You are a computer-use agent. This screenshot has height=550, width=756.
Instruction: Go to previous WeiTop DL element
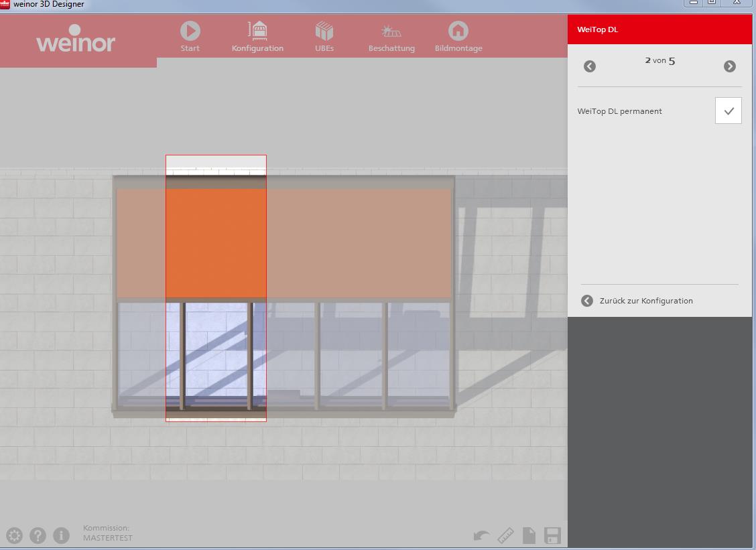pyautogui.click(x=590, y=66)
